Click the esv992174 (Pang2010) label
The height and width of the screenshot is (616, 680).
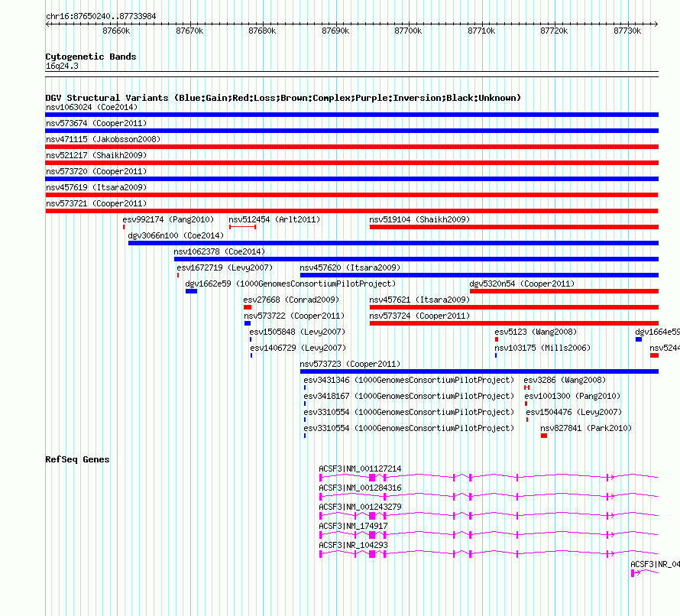[168, 219]
